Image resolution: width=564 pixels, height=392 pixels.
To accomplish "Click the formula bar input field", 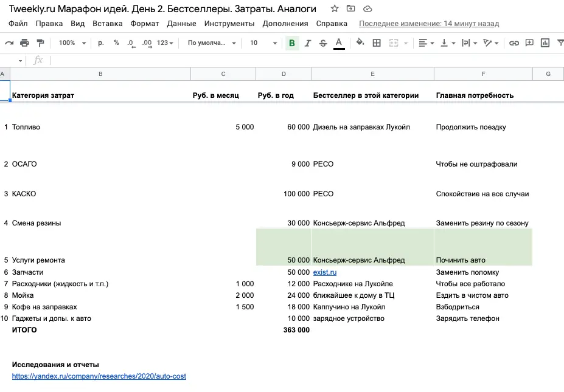I will (306, 60).
